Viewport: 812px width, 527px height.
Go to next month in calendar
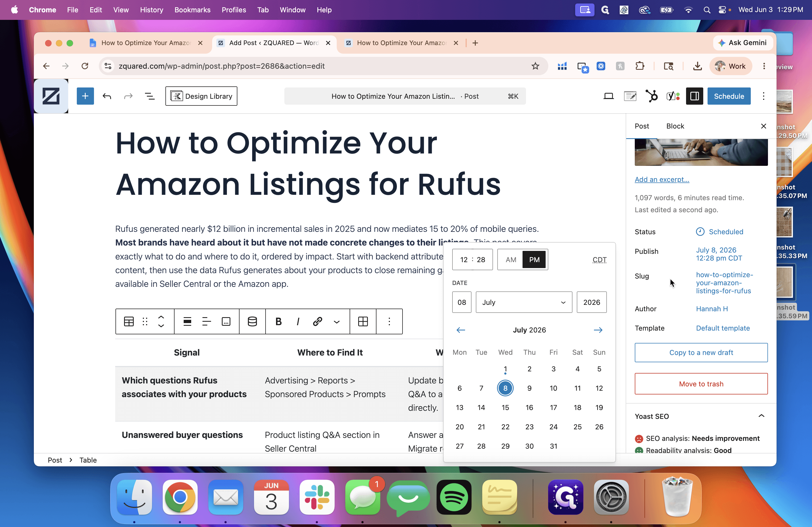pyautogui.click(x=598, y=330)
